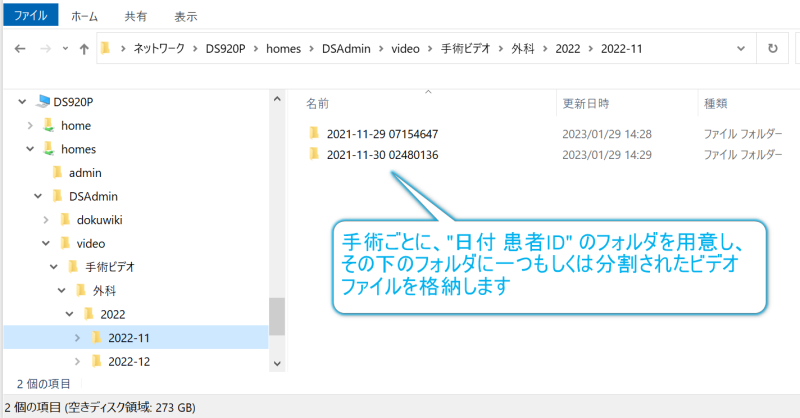Go back with the left arrow

pos(20,48)
